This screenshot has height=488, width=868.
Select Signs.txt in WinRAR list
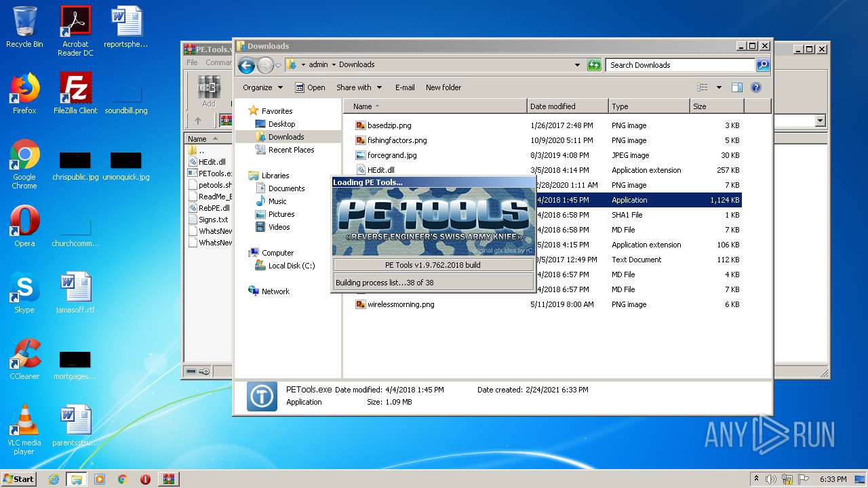pos(213,220)
